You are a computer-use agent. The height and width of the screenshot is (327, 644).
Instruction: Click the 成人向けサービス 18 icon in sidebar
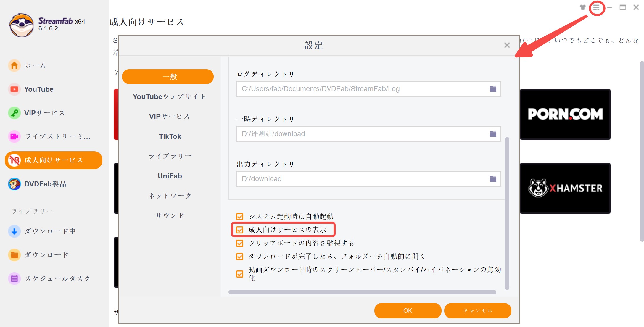click(x=14, y=160)
